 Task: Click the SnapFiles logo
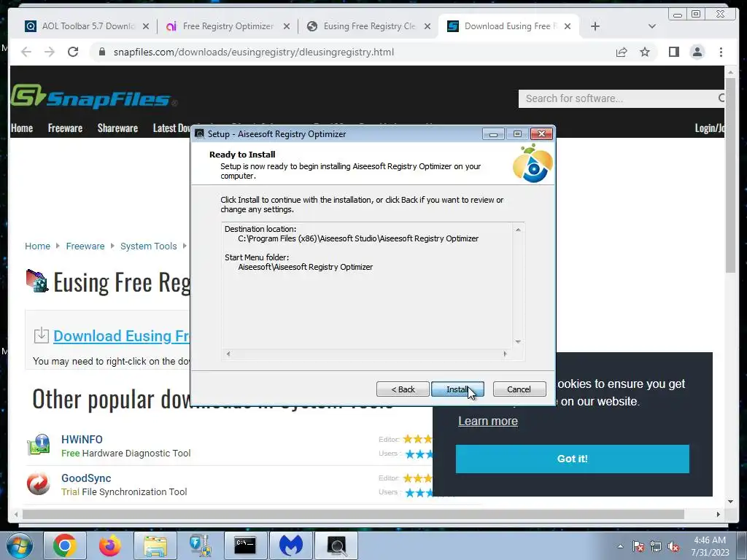click(94, 96)
